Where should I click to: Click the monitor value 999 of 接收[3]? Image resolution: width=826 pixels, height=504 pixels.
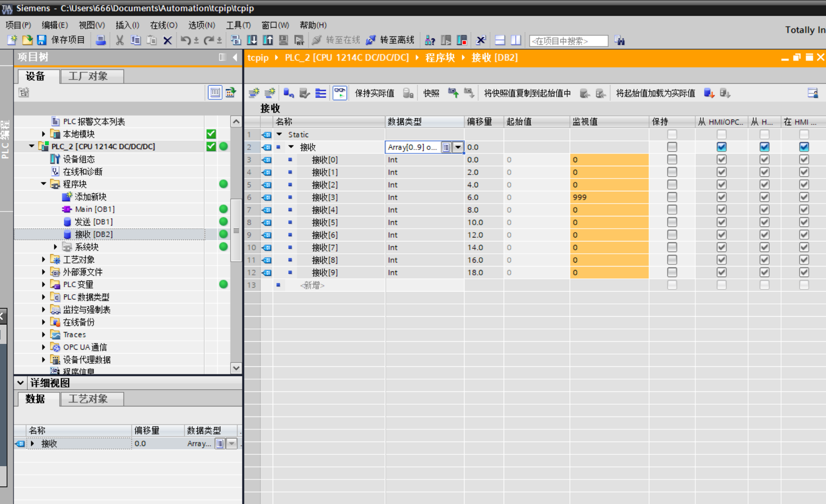point(609,197)
